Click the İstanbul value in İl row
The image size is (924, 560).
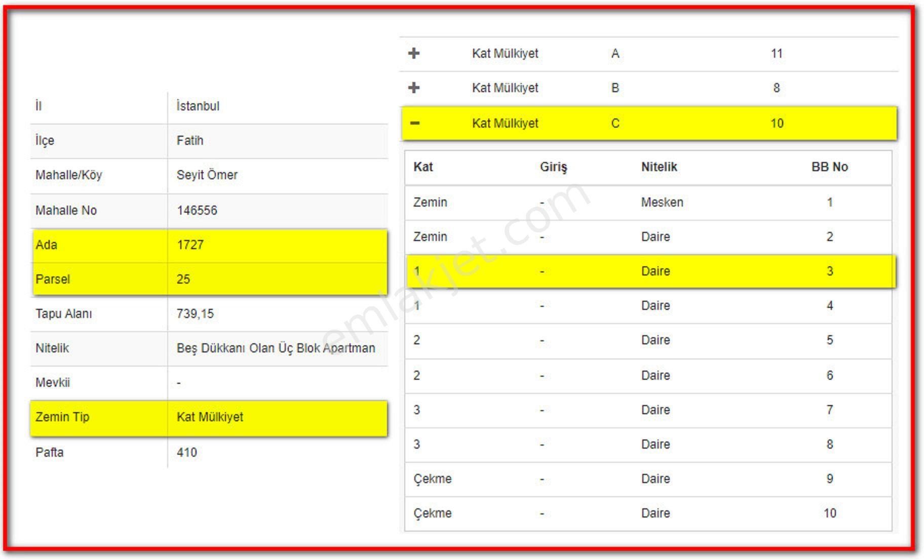coord(198,106)
